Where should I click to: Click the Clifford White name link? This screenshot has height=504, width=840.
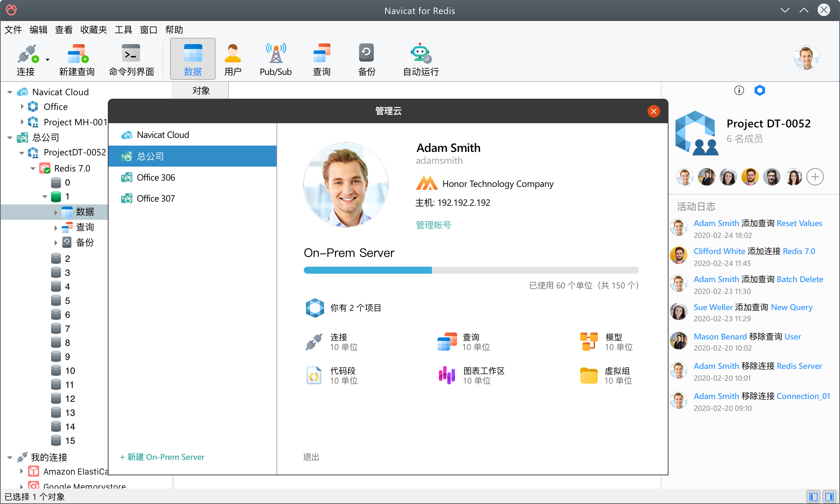[719, 251]
